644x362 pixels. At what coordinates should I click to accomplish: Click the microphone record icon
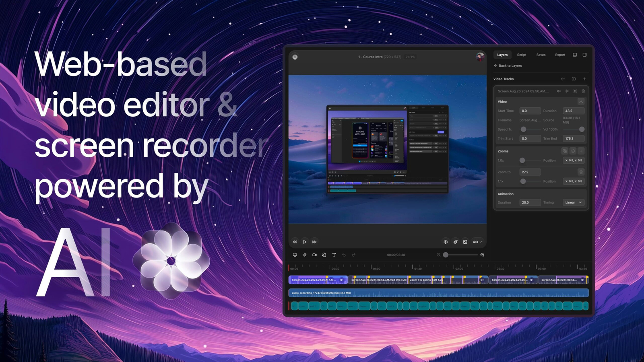305,255
